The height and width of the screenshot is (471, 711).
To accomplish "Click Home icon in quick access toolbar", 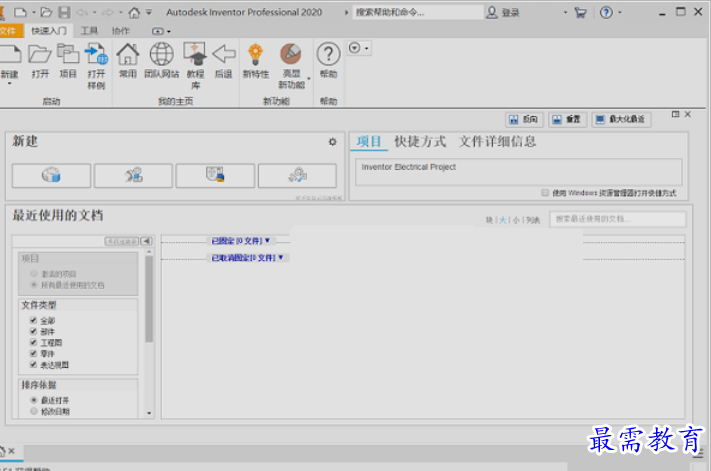I will [x=134, y=13].
